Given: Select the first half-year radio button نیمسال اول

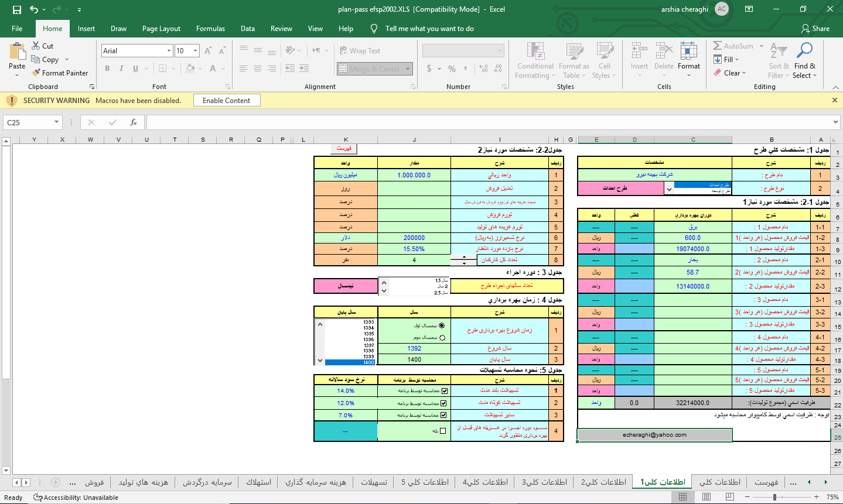Looking at the screenshot, I should 442,325.
